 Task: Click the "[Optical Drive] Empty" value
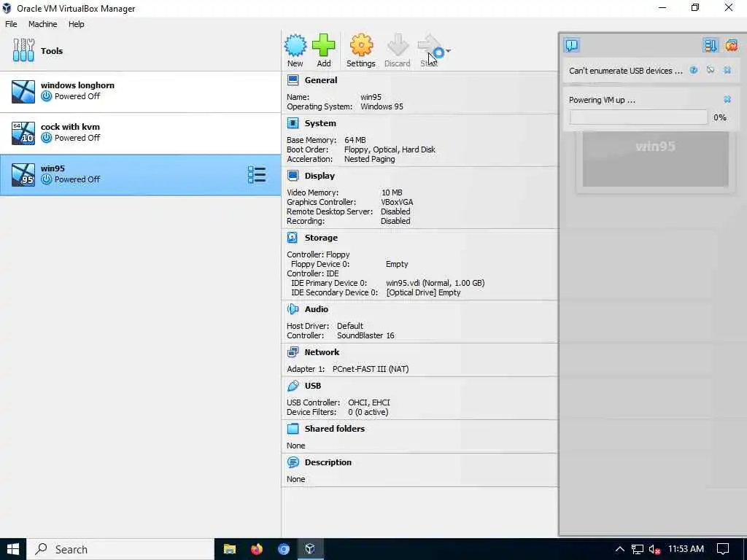pyautogui.click(x=423, y=292)
